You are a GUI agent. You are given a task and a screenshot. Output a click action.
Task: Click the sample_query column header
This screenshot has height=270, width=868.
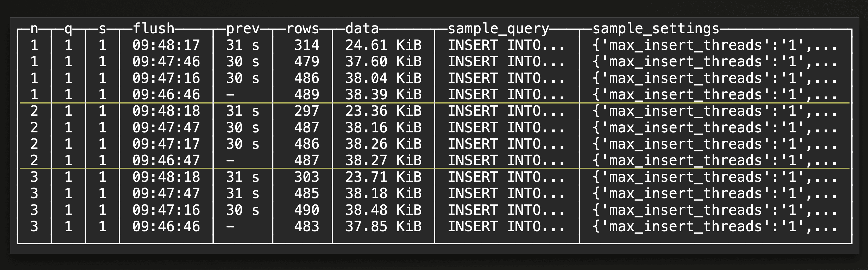pos(498,29)
